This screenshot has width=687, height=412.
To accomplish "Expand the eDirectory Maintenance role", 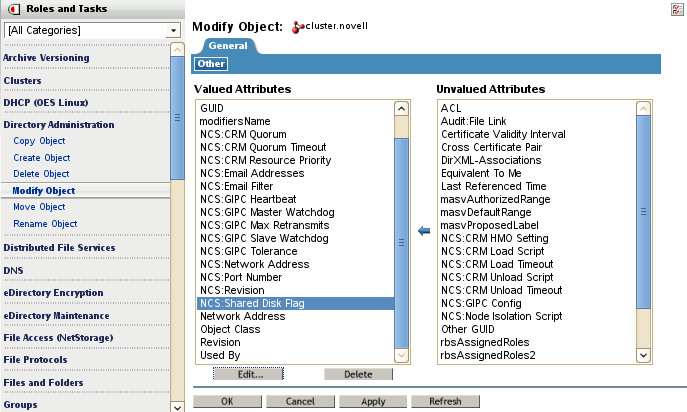I will tap(56, 316).
